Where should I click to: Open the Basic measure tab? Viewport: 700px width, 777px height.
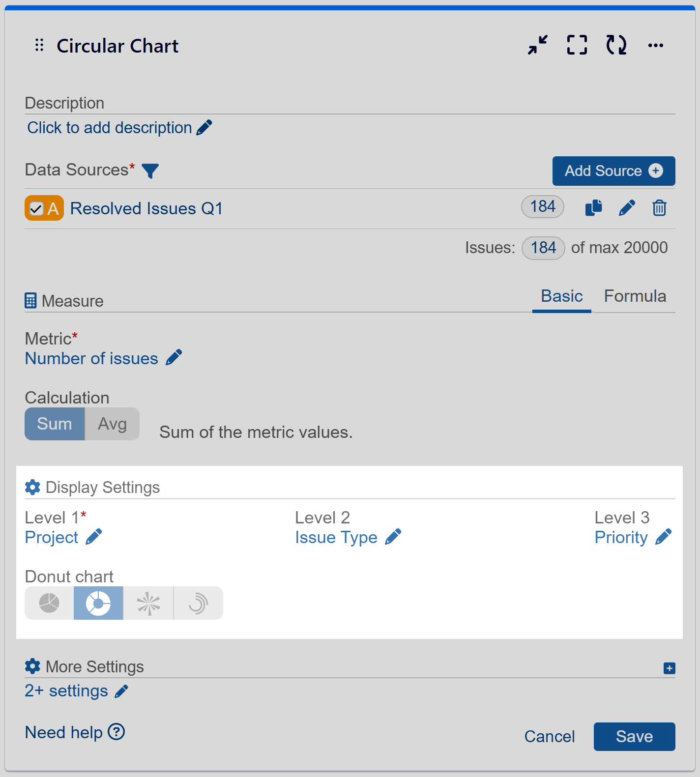pos(561,296)
